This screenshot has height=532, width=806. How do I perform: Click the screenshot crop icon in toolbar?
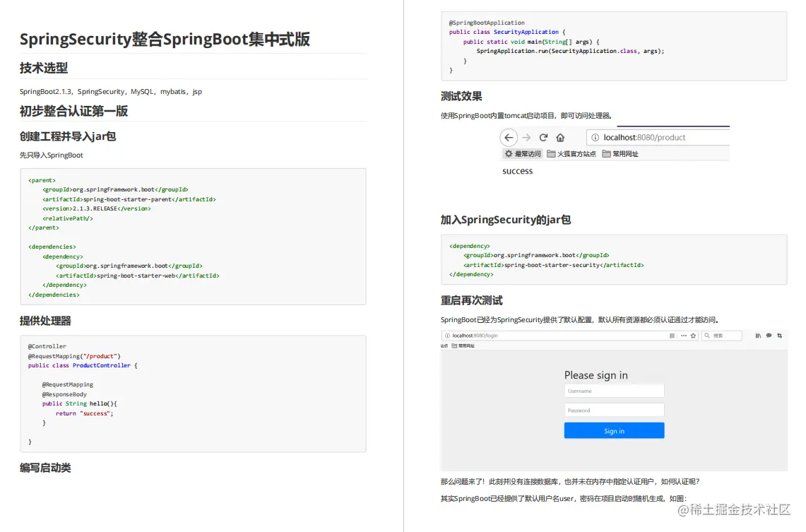[x=779, y=336]
